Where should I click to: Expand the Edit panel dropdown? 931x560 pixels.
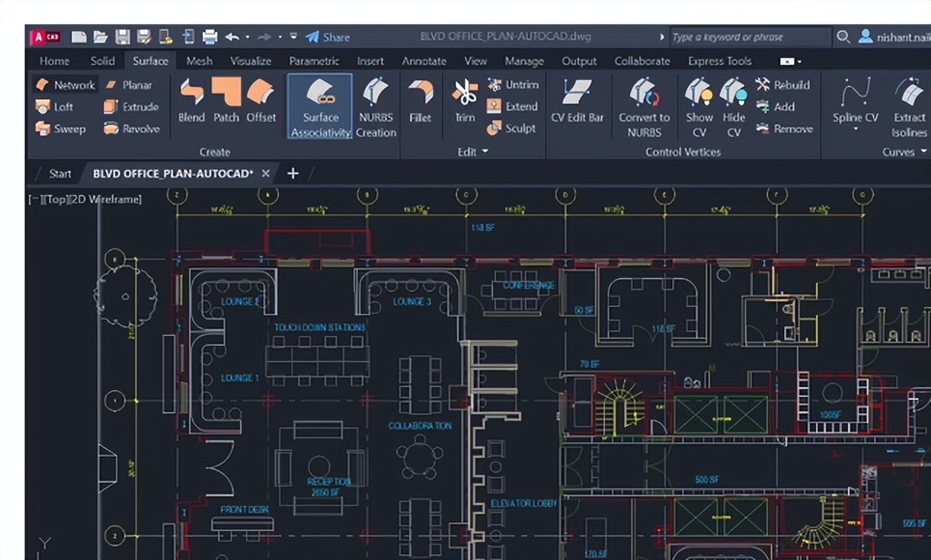point(485,152)
